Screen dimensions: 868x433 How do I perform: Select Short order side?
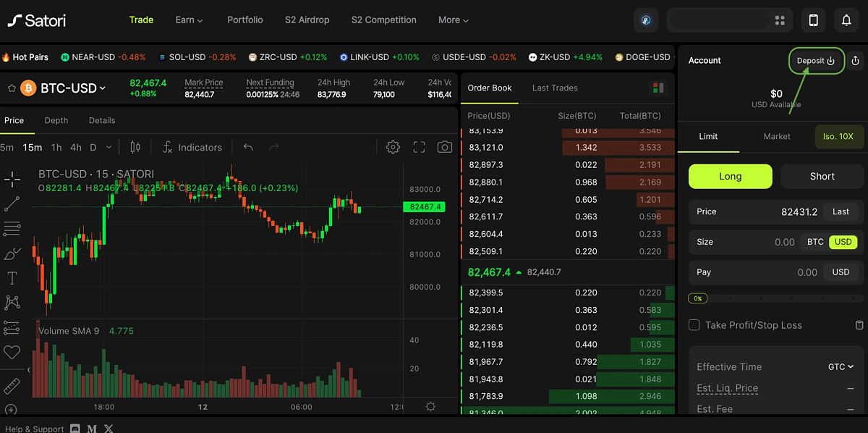[x=822, y=176]
